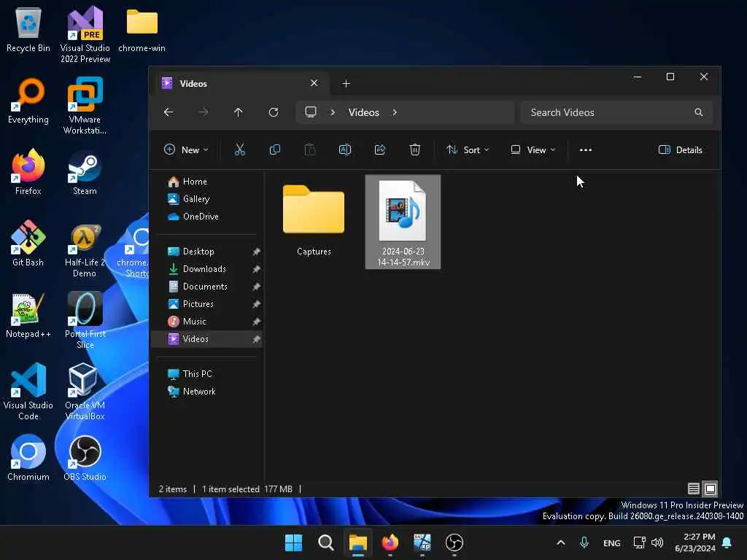
Task: Refresh the Videos folder
Action: (274, 112)
